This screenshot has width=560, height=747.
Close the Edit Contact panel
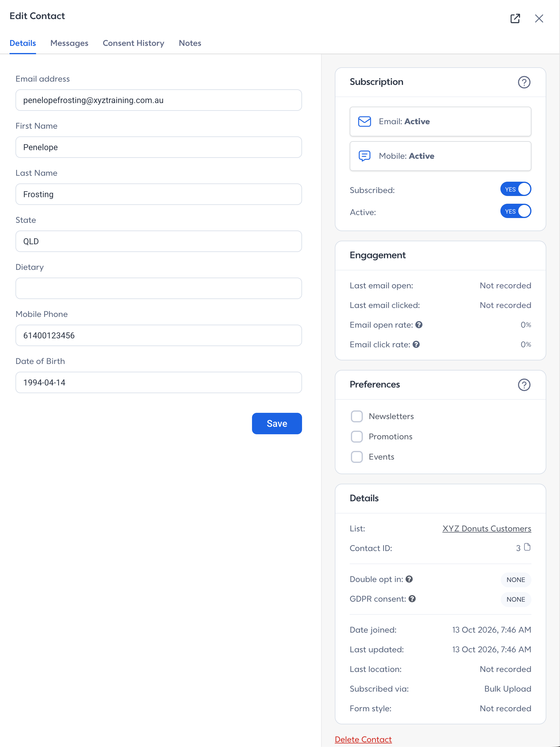coord(539,18)
